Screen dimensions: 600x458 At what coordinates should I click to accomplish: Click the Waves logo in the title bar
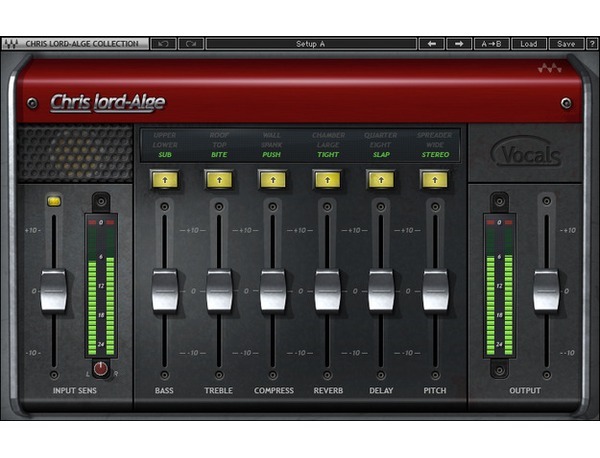tap(10, 44)
